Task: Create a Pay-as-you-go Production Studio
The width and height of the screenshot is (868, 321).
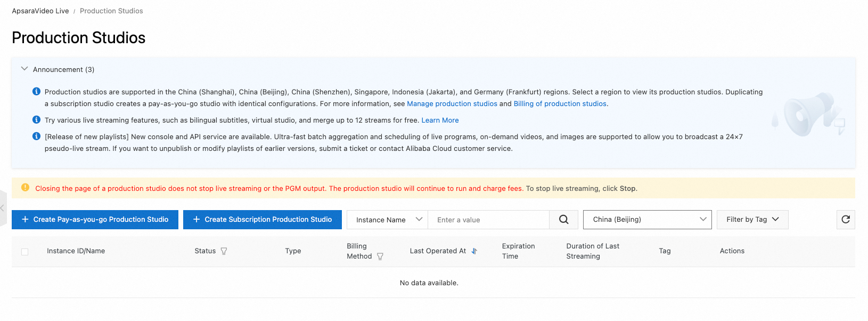Action: 95,220
